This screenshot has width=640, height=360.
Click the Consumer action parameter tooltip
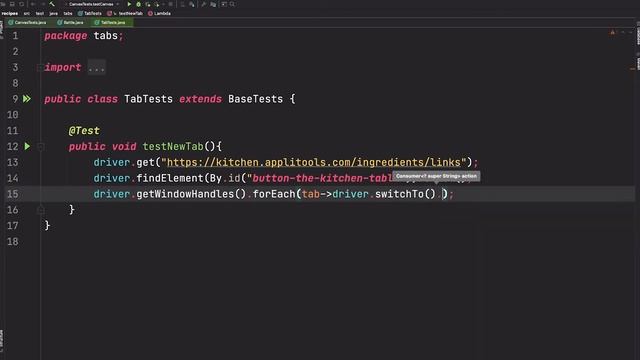pos(436,176)
